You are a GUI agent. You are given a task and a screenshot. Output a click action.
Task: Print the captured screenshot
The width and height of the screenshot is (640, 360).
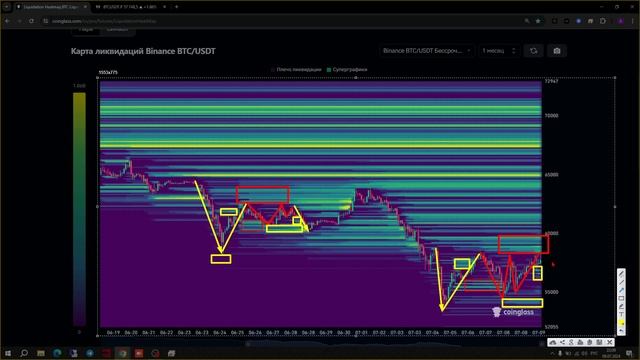(580, 342)
